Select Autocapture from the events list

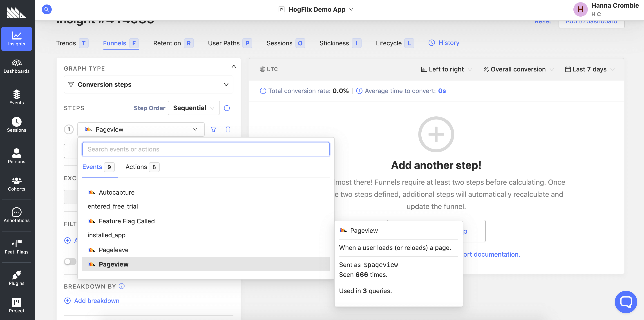116,192
